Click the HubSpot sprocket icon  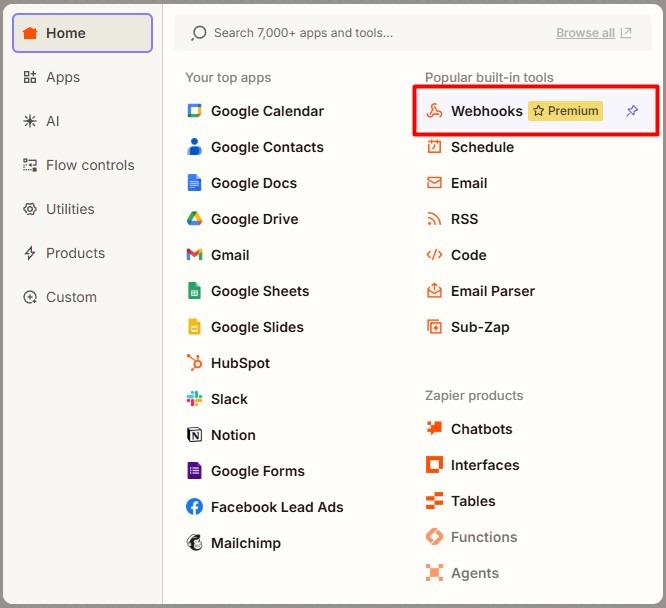pyautogui.click(x=194, y=363)
